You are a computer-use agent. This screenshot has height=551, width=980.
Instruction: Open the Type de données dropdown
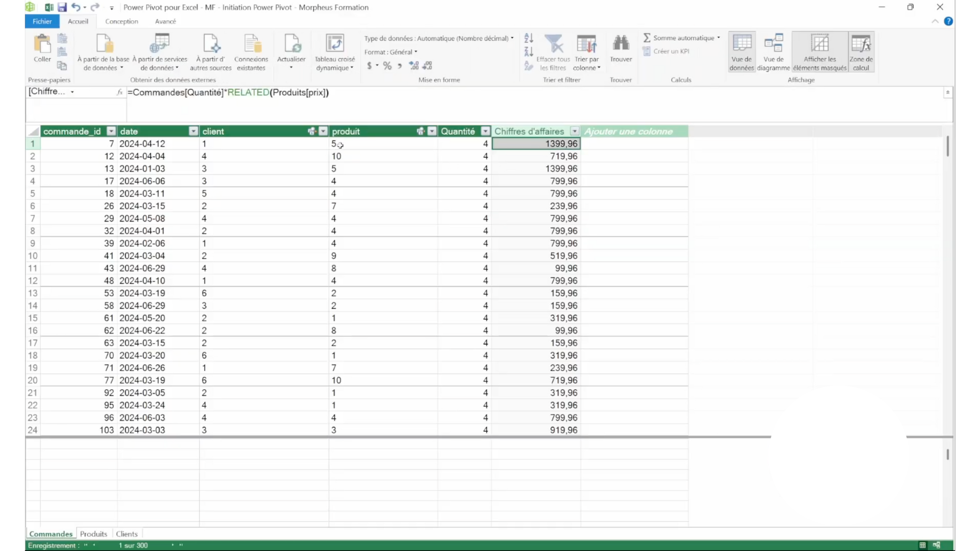[x=512, y=38]
